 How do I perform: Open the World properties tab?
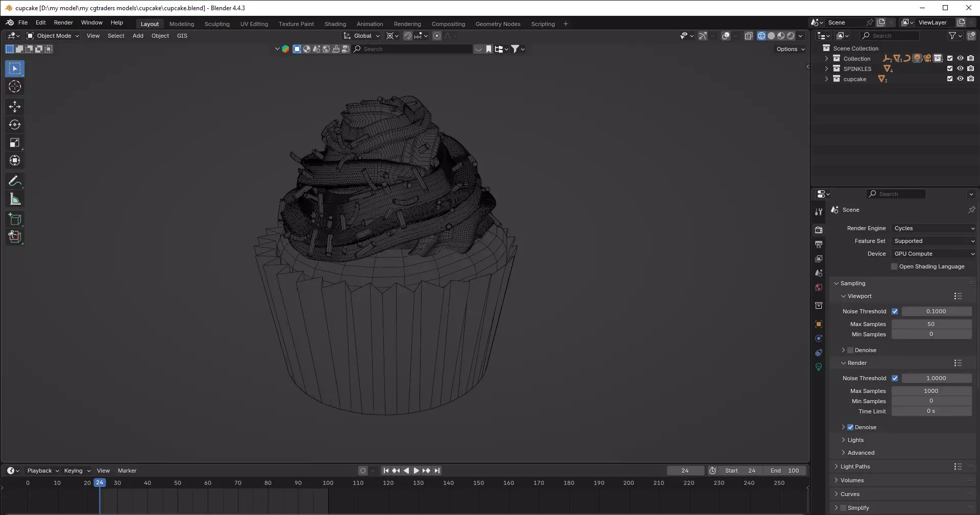tap(819, 287)
